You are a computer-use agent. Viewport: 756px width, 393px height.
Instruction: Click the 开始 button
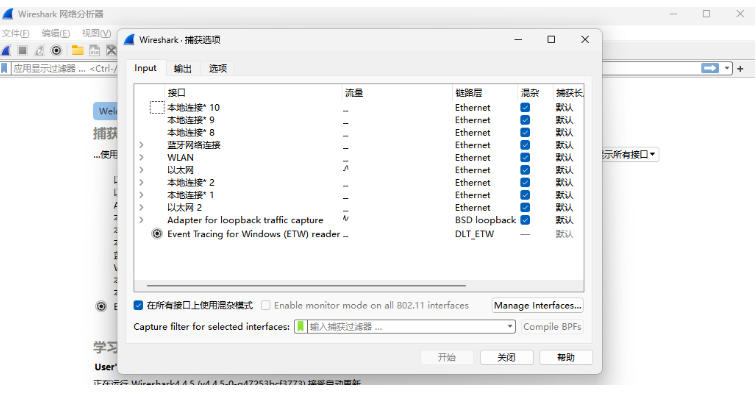click(446, 357)
